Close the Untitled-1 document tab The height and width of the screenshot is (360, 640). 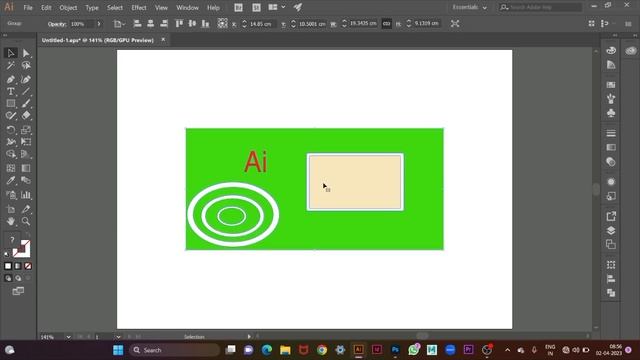click(x=163, y=40)
